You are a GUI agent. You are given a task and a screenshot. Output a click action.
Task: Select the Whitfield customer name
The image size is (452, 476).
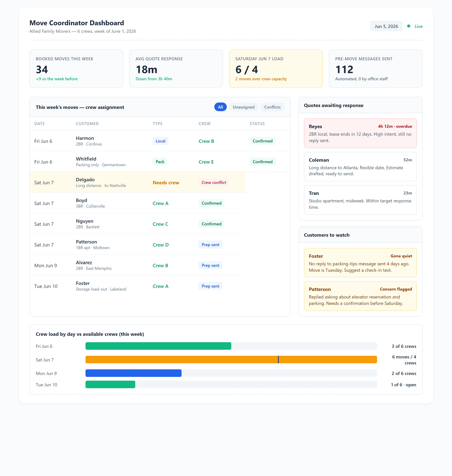point(86,159)
